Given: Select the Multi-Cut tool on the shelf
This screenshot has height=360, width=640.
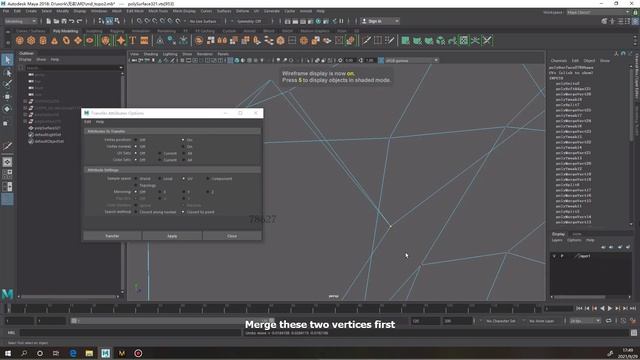Looking at the screenshot, I should pyautogui.click(x=366, y=40).
